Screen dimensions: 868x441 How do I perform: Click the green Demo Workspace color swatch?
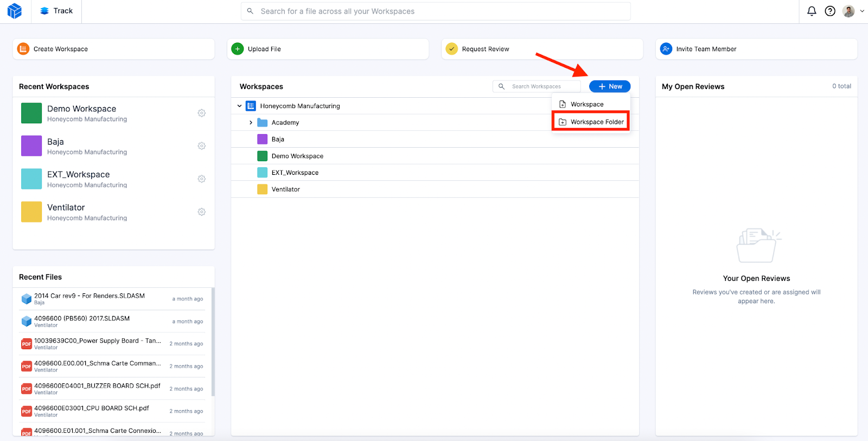31,113
